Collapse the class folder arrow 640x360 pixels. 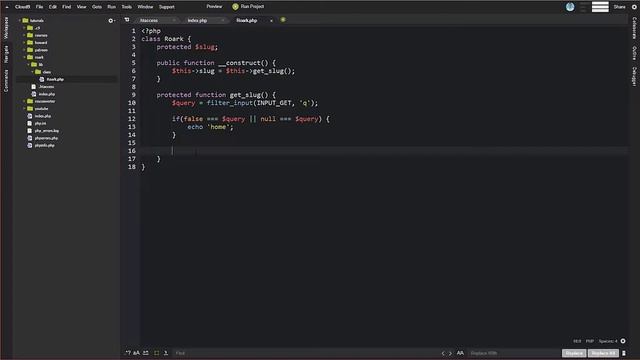pyautogui.click(x=33, y=72)
